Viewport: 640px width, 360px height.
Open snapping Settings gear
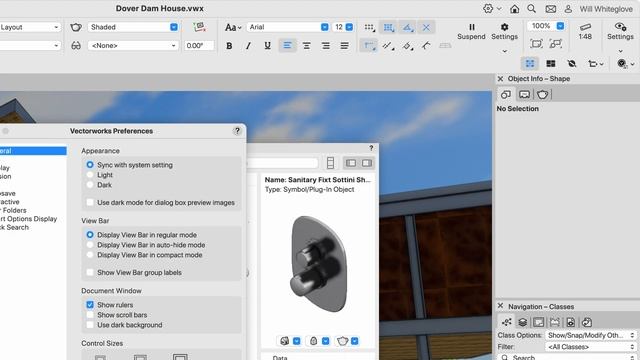pos(504,31)
